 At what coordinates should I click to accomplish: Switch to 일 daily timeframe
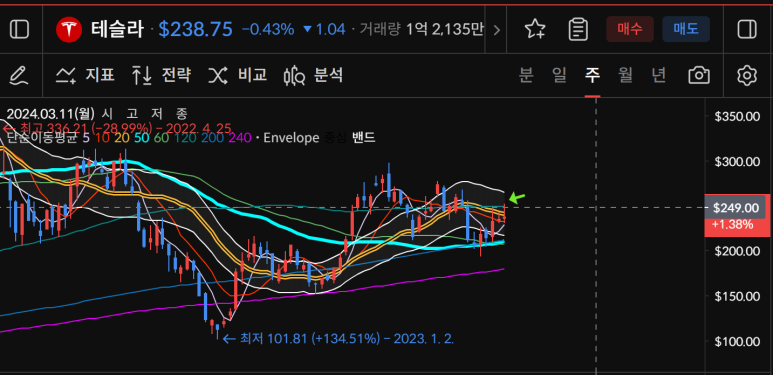pos(560,75)
